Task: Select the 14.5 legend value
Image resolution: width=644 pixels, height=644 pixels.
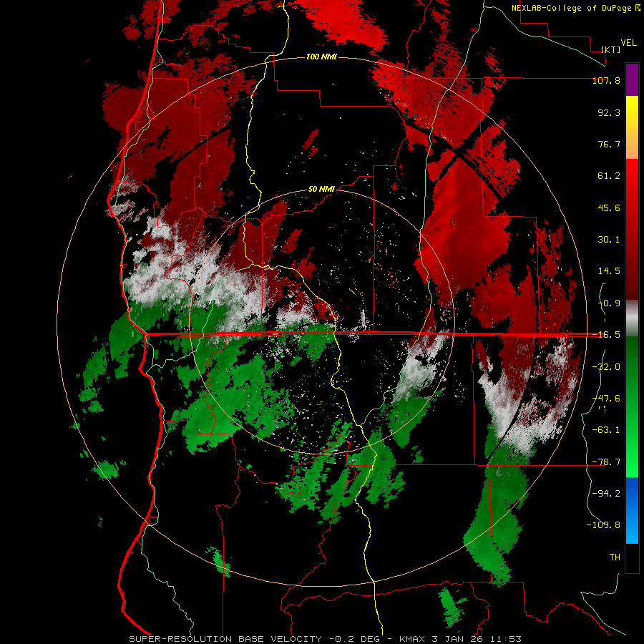Action: pyautogui.click(x=609, y=271)
